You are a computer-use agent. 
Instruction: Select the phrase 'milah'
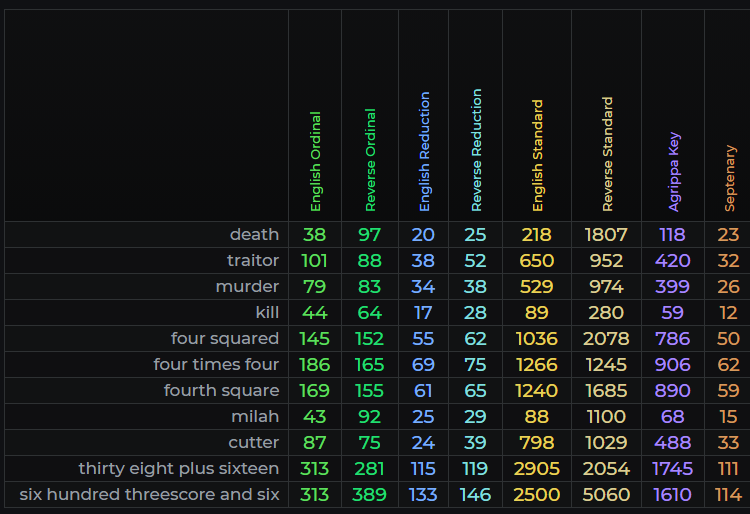coord(255,416)
